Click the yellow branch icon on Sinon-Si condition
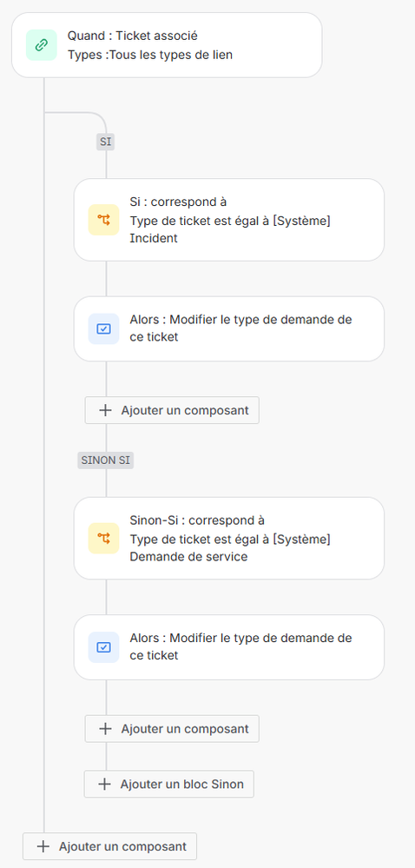415x868 pixels. point(103,538)
